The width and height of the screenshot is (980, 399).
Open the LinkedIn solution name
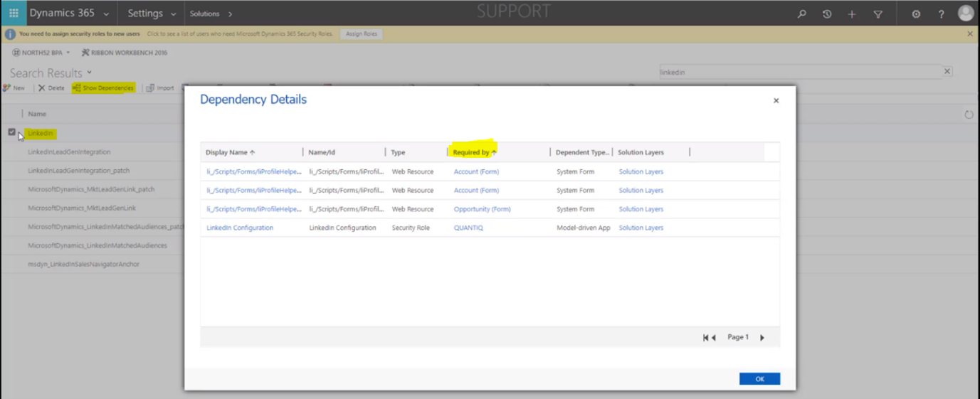point(41,133)
